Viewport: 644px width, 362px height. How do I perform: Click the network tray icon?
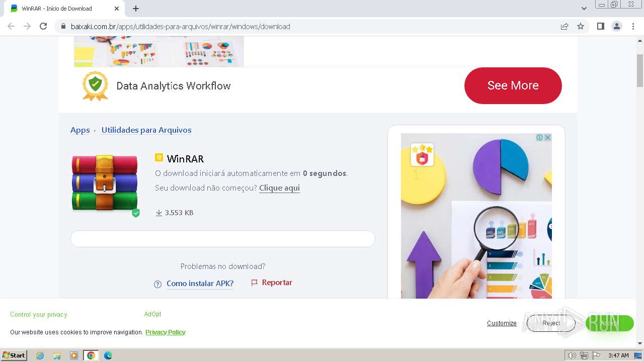click(x=584, y=355)
